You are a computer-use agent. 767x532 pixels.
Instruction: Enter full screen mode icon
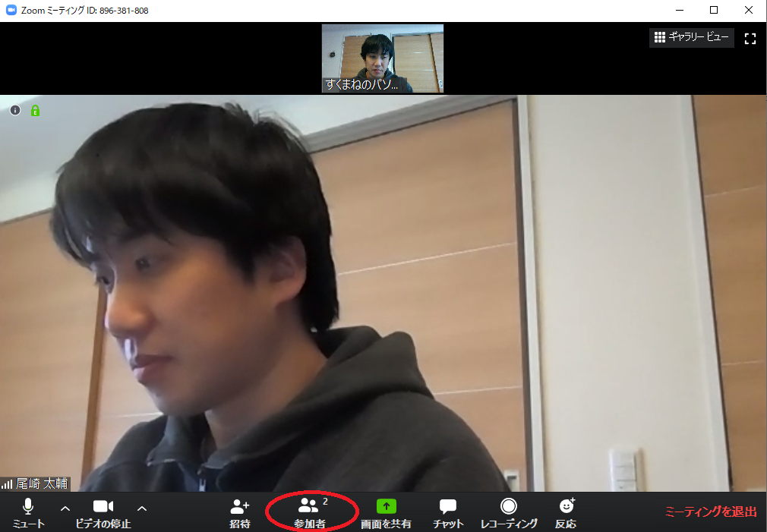pos(750,39)
